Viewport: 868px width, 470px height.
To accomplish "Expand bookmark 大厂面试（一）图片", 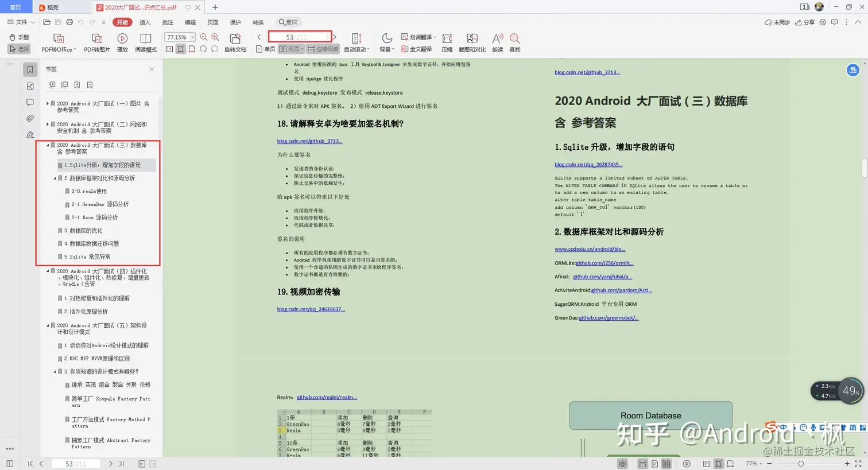I will [x=48, y=104].
